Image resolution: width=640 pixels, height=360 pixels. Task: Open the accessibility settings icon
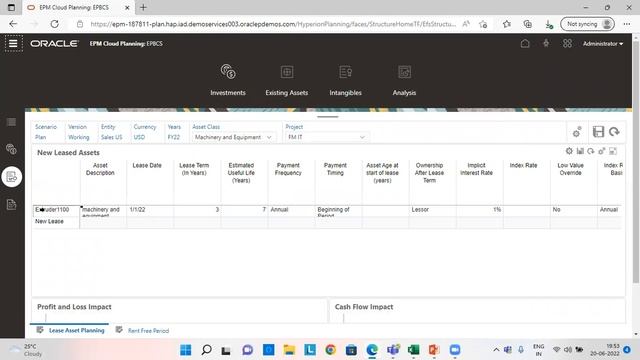click(546, 43)
